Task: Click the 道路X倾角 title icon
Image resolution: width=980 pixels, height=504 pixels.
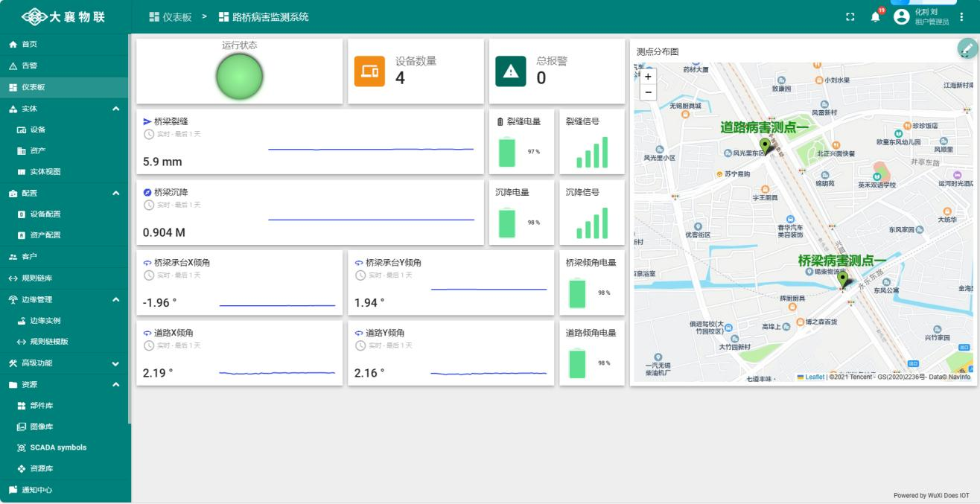Action: click(x=147, y=333)
